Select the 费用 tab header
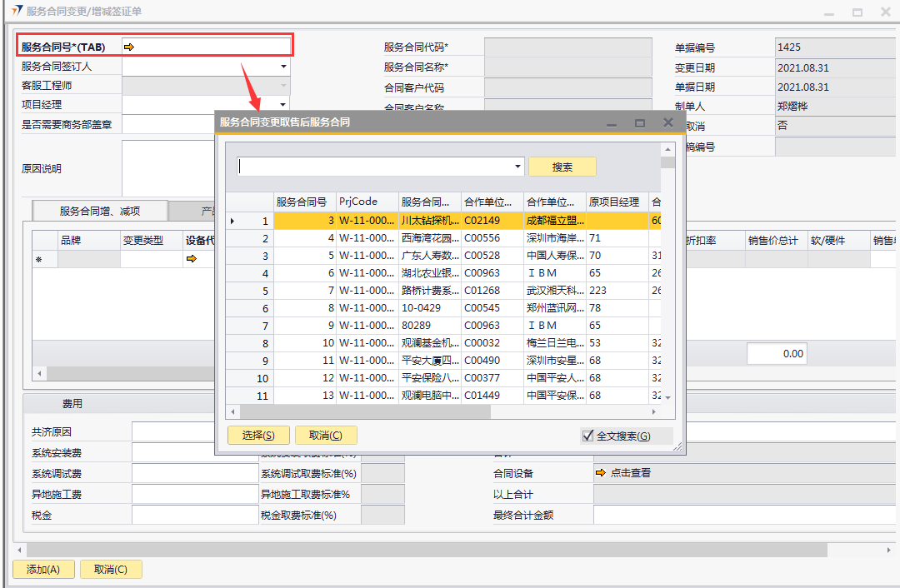This screenshot has height=588, width=900. pyautogui.click(x=72, y=404)
